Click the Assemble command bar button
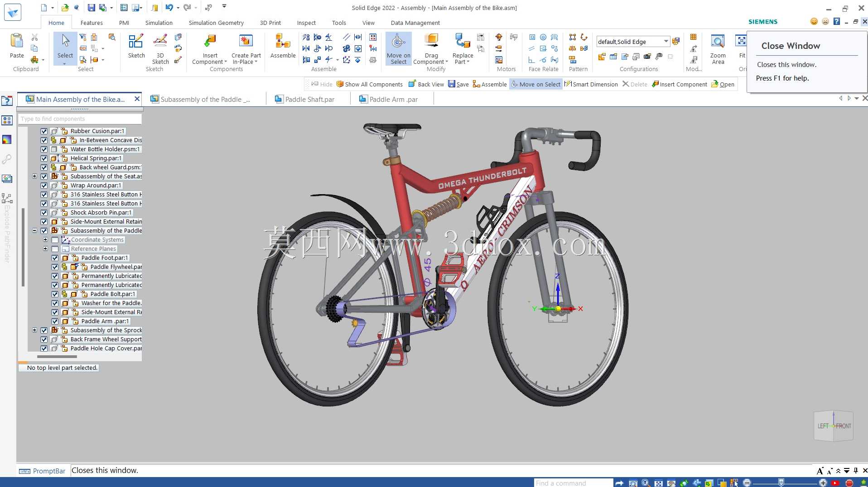Image resolution: width=868 pixels, height=487 pixels. coord(490,84)
